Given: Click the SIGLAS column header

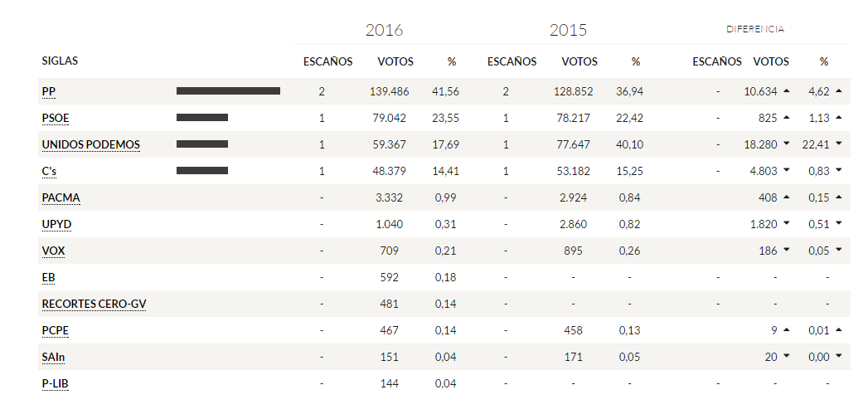Looking at the screenshot, I should click(x=60, y=61).
